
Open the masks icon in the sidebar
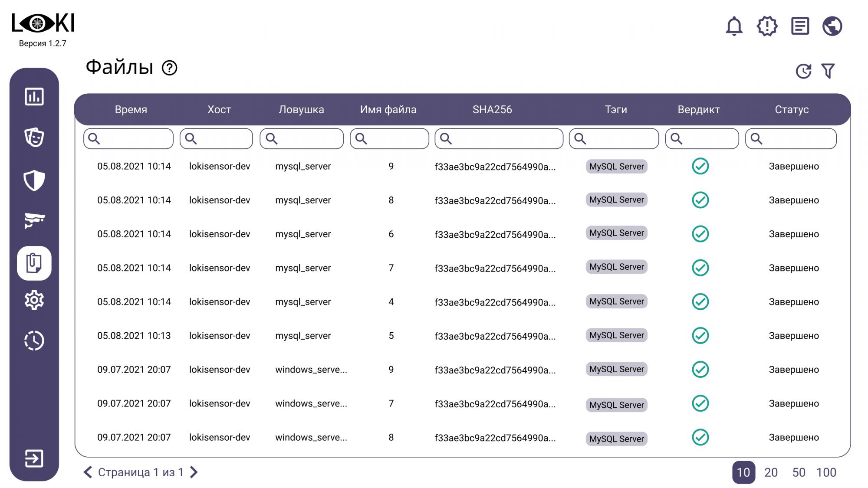tap(34, 138)
